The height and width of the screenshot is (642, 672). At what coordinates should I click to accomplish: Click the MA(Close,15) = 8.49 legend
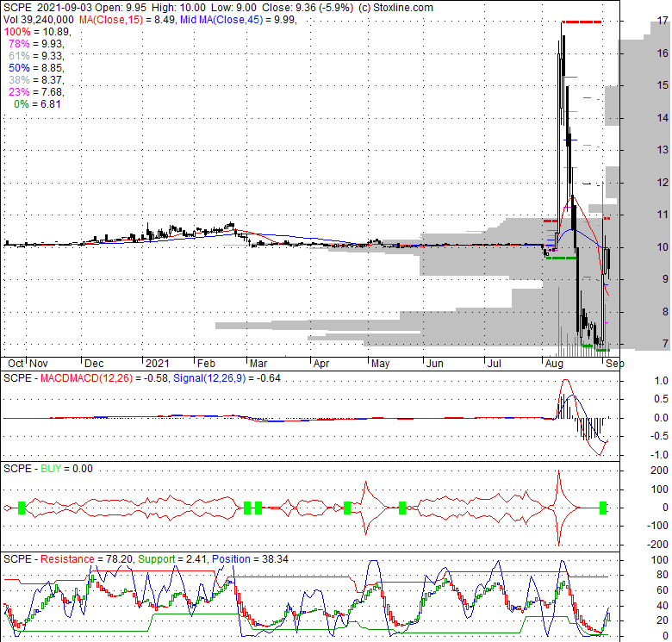tap(128, 20)
